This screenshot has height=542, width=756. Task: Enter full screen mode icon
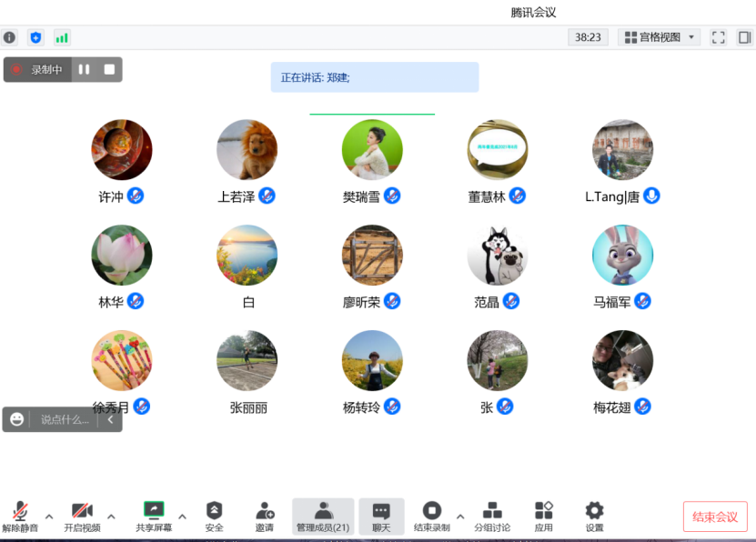coord(719,37)
